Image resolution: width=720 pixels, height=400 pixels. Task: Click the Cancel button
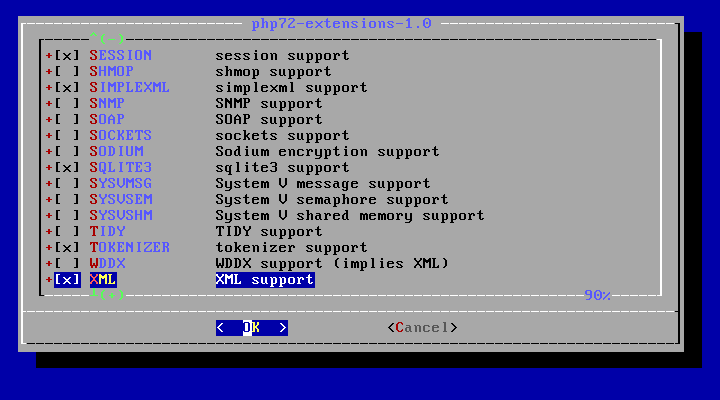tap(422, 328)
